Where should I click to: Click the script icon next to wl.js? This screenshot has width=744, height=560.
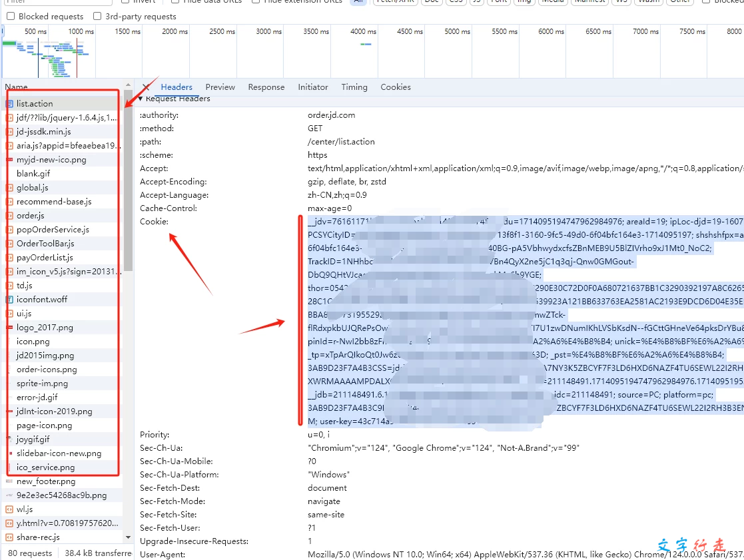9,509
